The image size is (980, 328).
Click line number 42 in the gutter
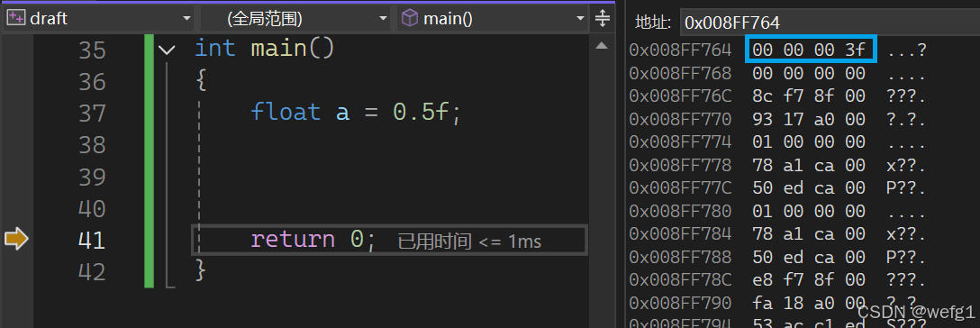[92, 272]
